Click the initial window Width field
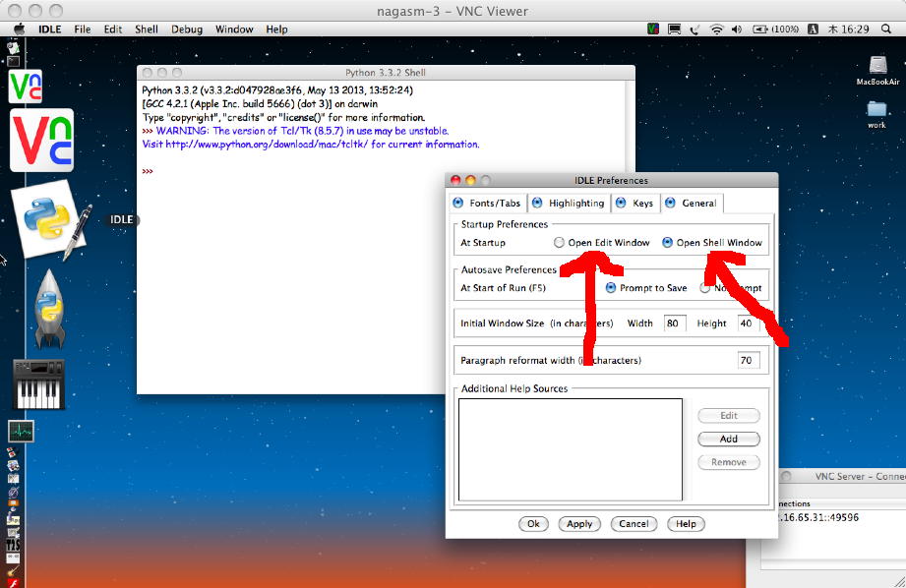This screenshot has width=906, height=588. (674, 323)
